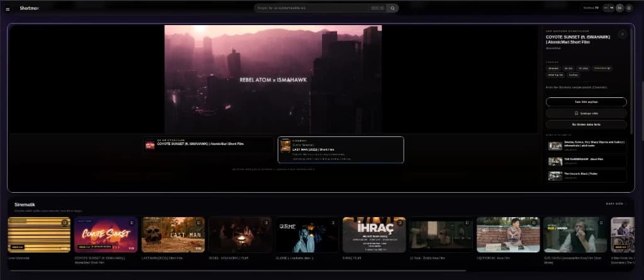Bookmark the COYOTE SUNSET carousel card
The height and width of the screenshot is (280, 644).
point(131,223)
